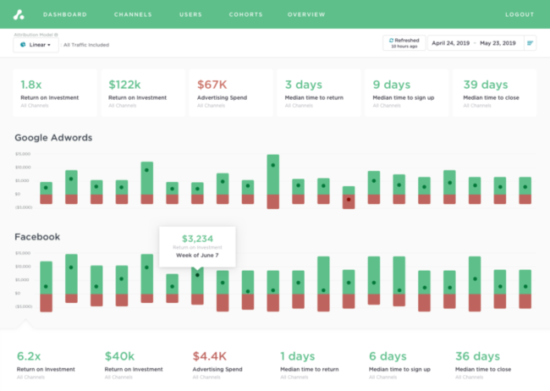Image resolution: width=550 pixels, height=391 pixels.
Task: Click the 1 days Median time to return stat
Action: point(309,365)
